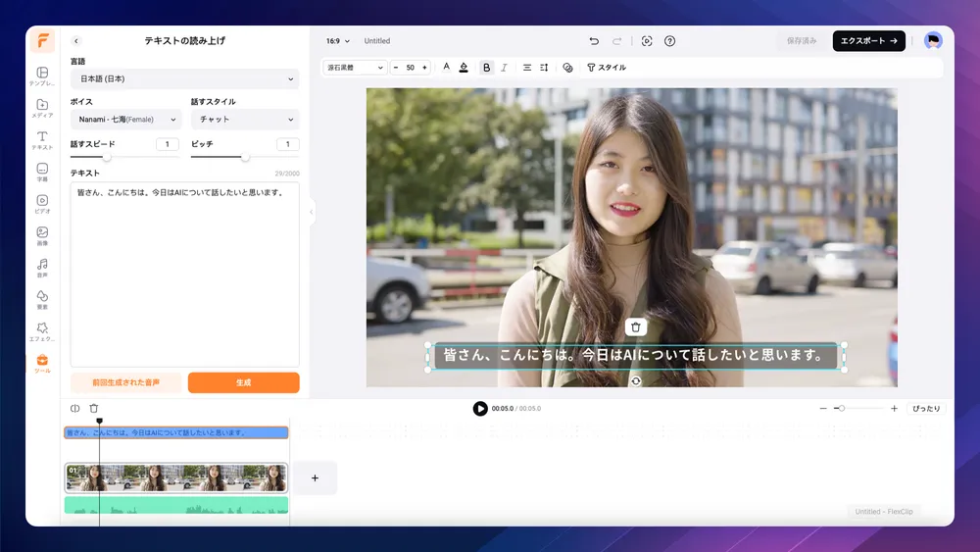This screenshot has width=980, height=552.
Task: Click the pitch value field
Action: tap(287, 144)
